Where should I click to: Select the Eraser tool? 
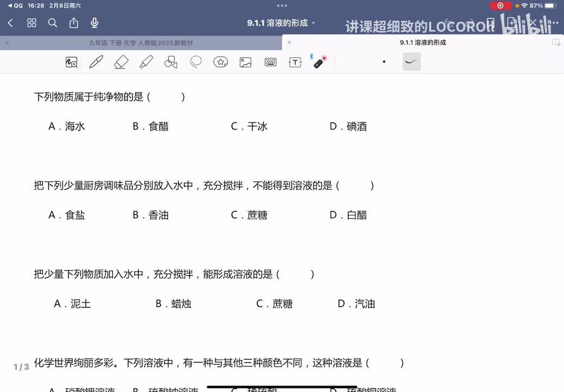(121, 62)
